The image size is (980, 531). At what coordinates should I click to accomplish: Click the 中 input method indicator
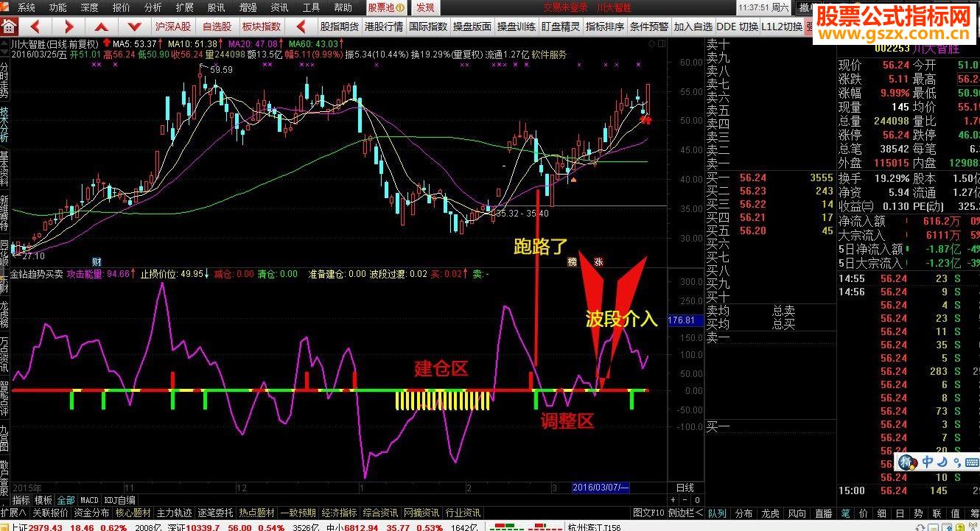pos(928,463)
